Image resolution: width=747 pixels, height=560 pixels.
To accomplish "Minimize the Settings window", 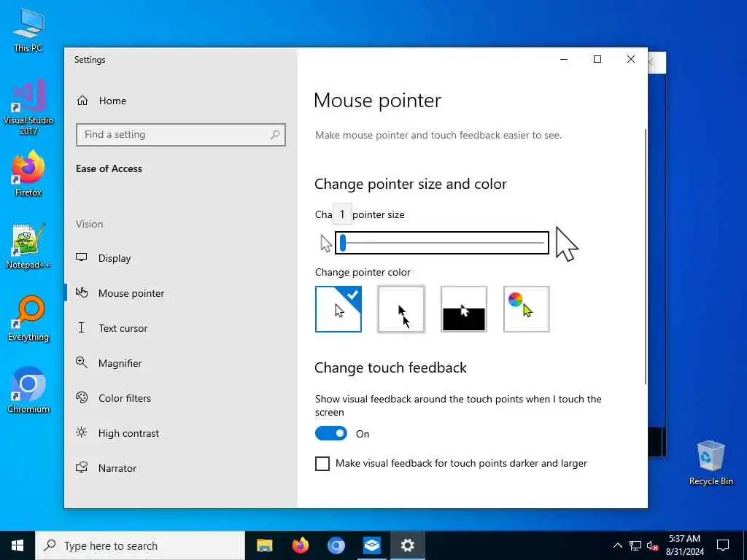I will (x=564, y=60).
